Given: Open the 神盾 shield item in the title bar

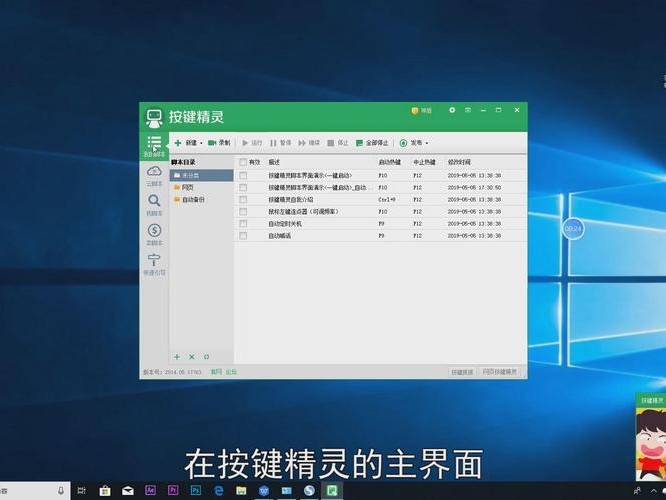Looking at the screenshot, I should click(x=421, y=110).
